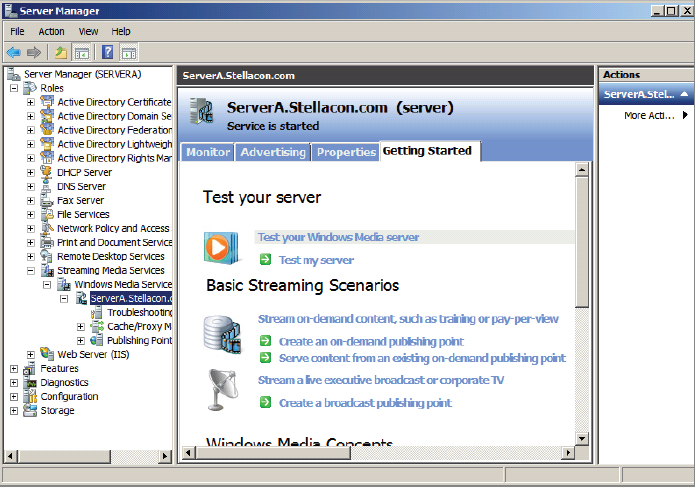Switch to the Properties tab
This screenshot has width=695, height=487.
346,152
